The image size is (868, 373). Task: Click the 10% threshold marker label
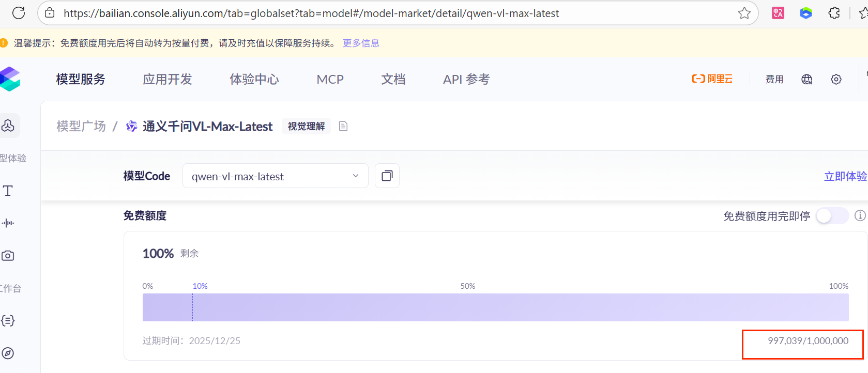(x=200, y=286)
